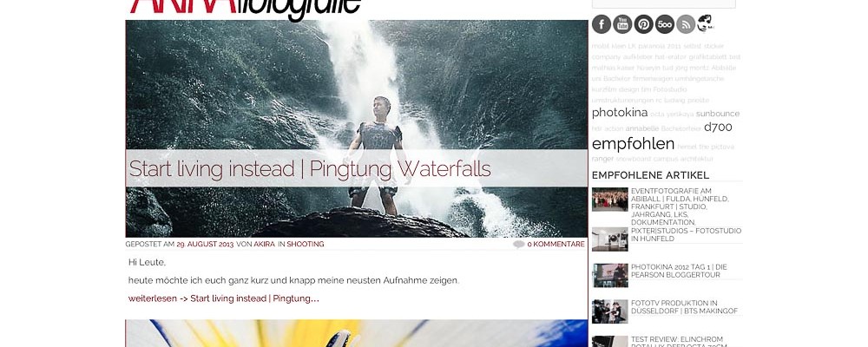Open Eventfotografie am Abiball article thumbnail
Viewport: 868px width, 347px height.
[x=609, y=200]
